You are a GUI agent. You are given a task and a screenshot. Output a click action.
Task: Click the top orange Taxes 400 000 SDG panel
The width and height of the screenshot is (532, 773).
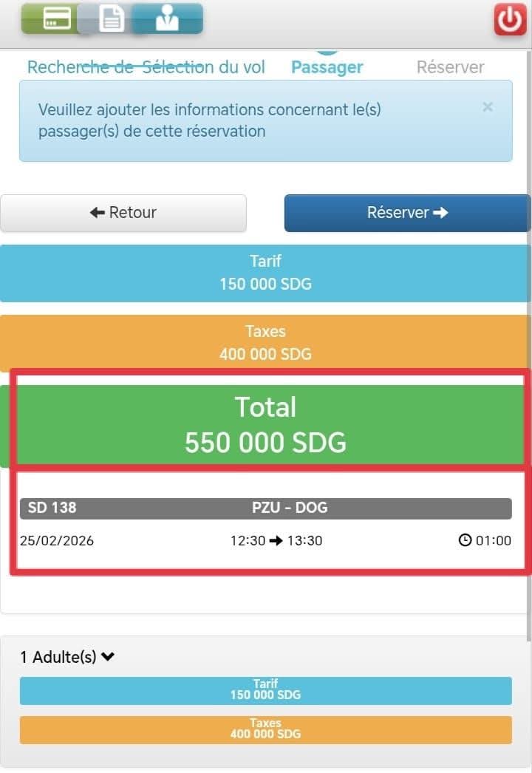[x=265, y=344]
